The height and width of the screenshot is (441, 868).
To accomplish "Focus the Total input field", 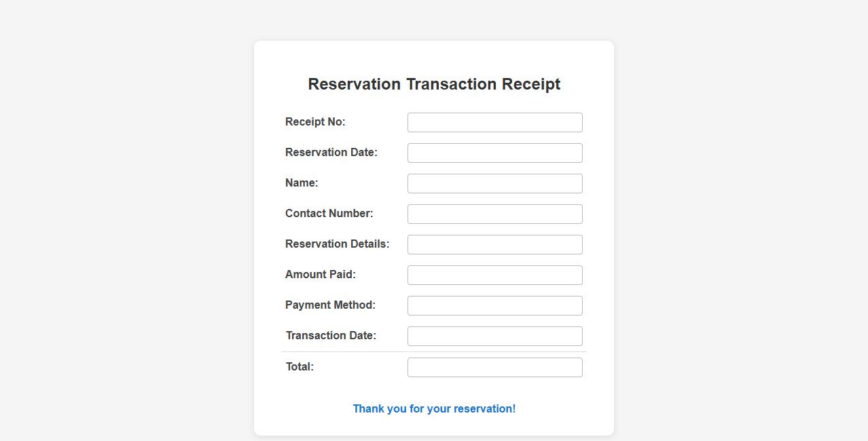I will tap(494, 368).
